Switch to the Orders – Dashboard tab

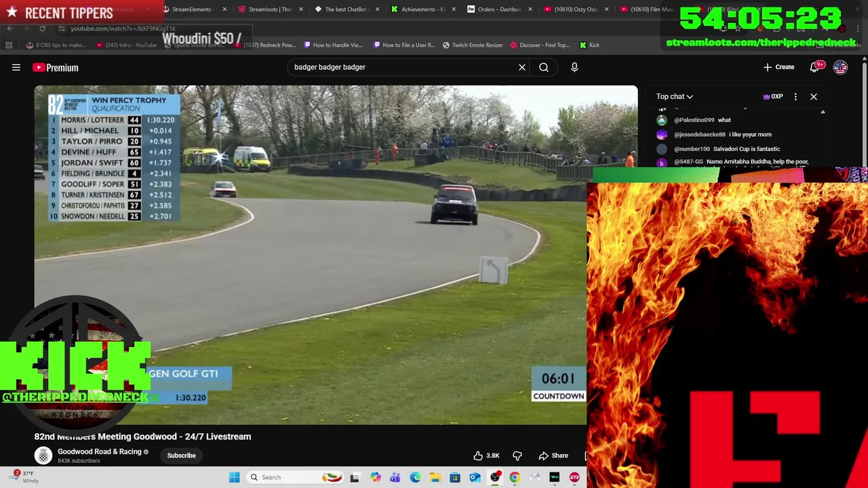pyautogui.click(x=498, y=9)
